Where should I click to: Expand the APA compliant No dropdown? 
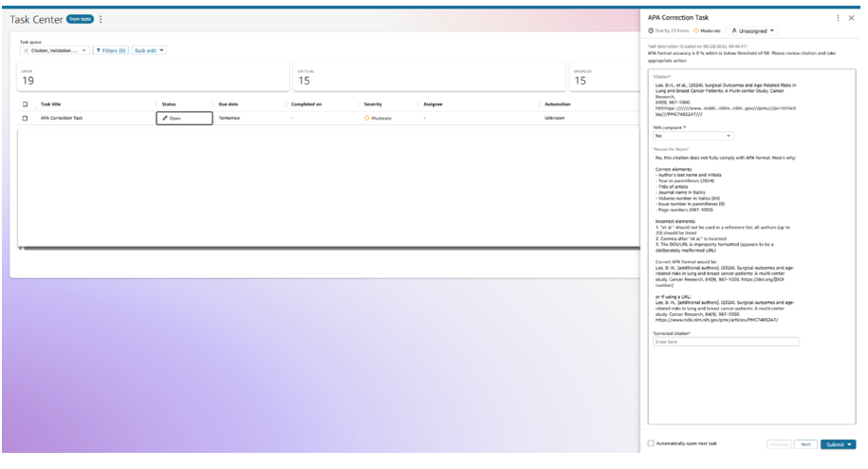[693, 136]
